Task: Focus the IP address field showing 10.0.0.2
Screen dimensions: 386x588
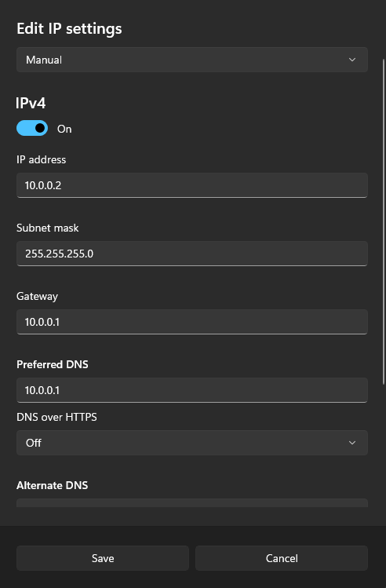Action: click(x=192, y=185)
